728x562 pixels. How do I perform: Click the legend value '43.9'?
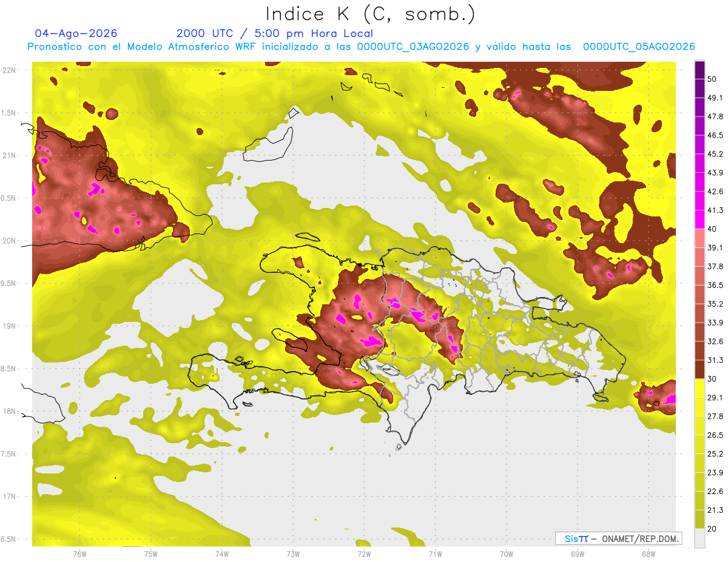tap(715, 173)
